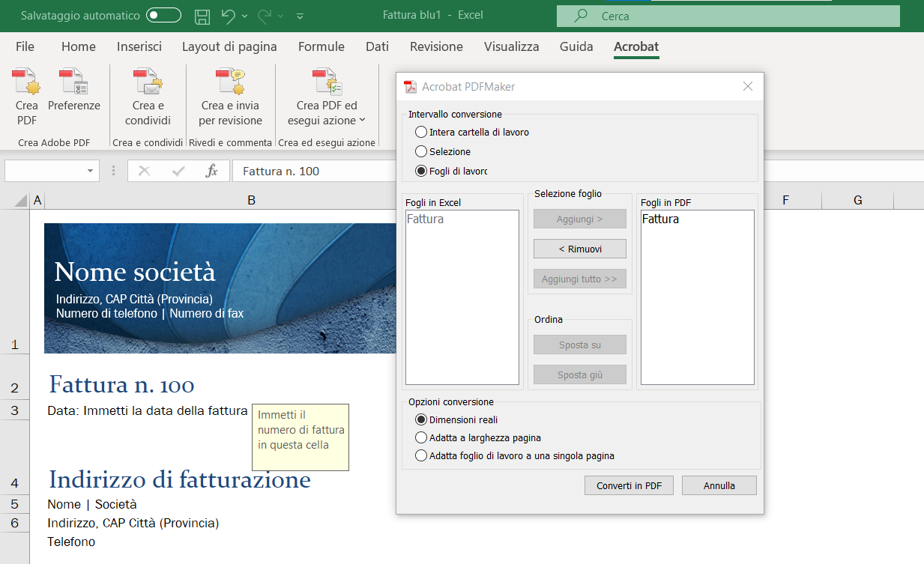Click the undo arrow icon
Screen dimensions: 924x564
click(x=229, y=16)
